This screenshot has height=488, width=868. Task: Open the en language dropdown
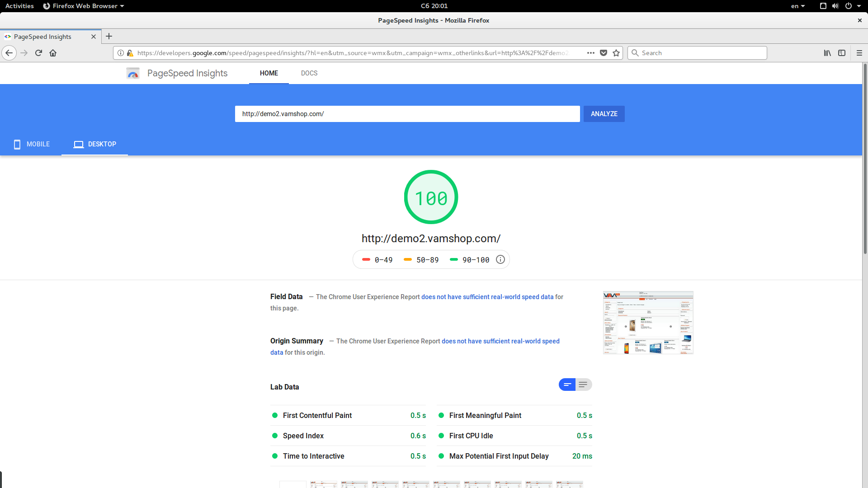[798, 6]
